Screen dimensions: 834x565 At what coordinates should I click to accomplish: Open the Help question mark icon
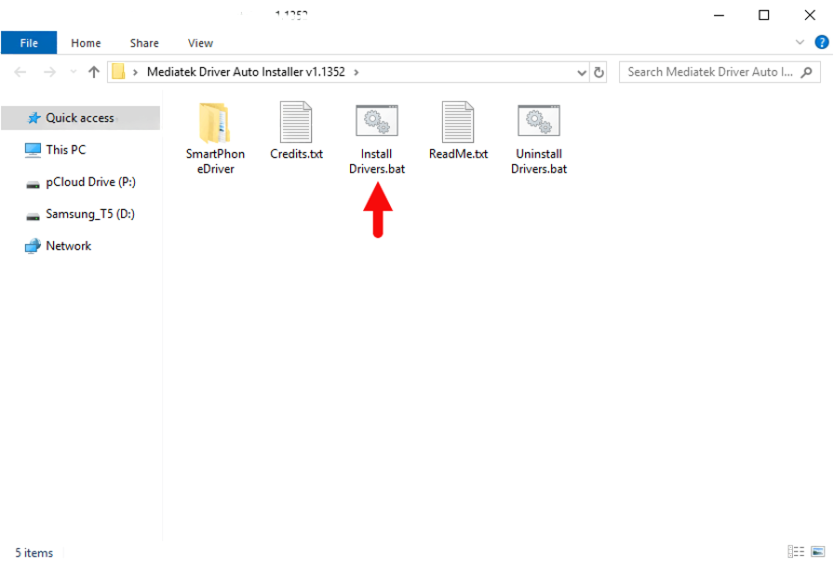(x=821, y=42)
